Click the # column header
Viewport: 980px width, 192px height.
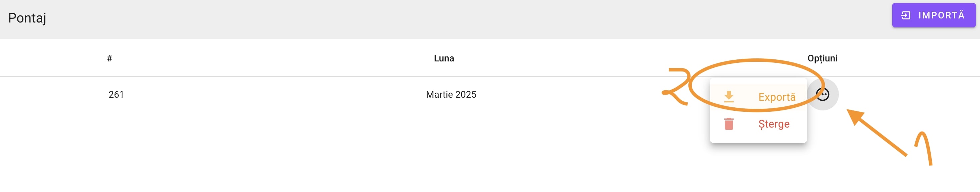(110, 58)
